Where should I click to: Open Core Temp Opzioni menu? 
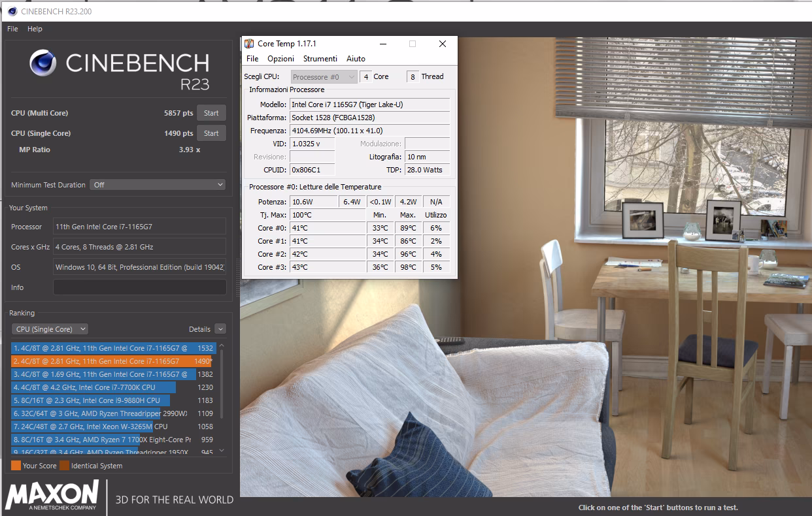point(280,59)
